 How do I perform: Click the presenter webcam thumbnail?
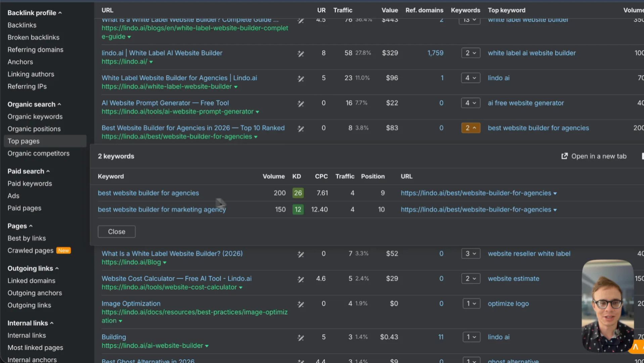pos(607,306)
